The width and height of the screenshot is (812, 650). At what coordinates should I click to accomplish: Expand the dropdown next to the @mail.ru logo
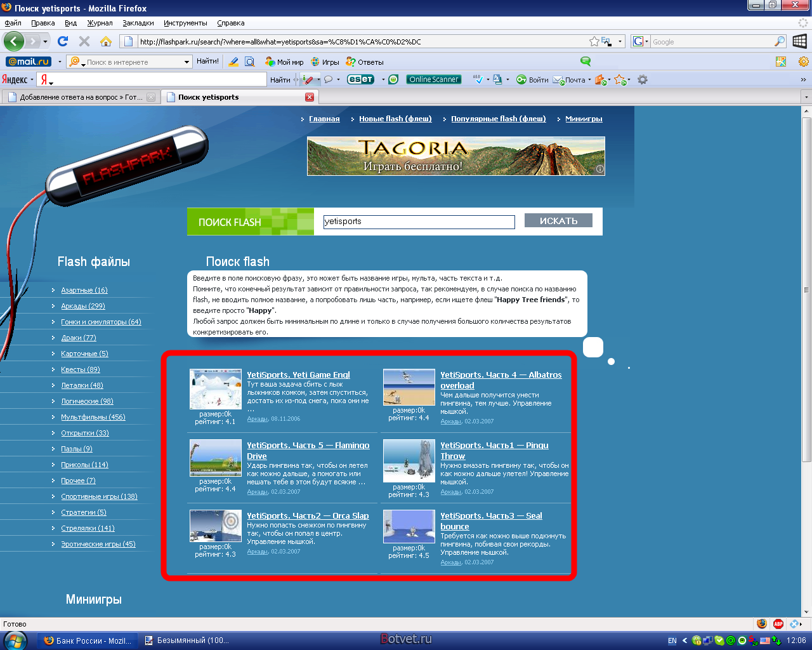[59, 62]
